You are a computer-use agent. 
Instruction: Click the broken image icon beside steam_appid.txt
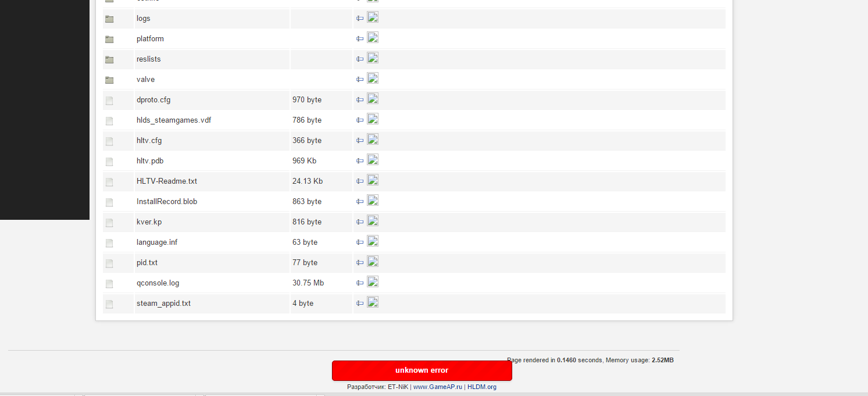(x=373, y=302)
